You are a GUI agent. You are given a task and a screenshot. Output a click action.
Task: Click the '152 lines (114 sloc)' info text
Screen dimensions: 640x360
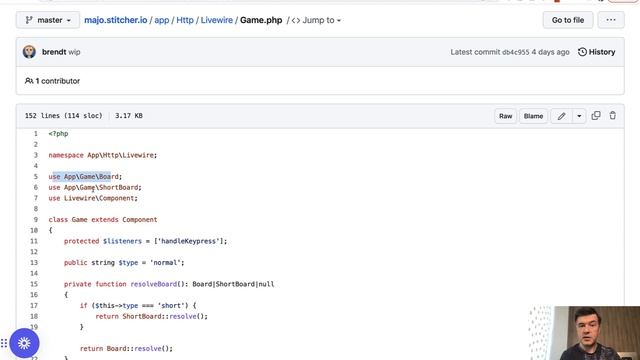tap(64, 116)
